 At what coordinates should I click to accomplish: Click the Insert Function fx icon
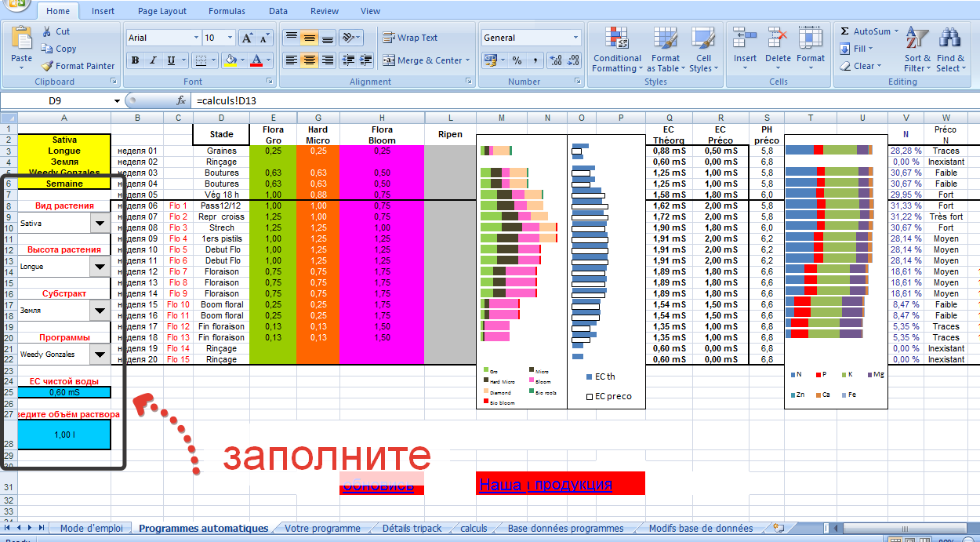(x=181, y=100)
